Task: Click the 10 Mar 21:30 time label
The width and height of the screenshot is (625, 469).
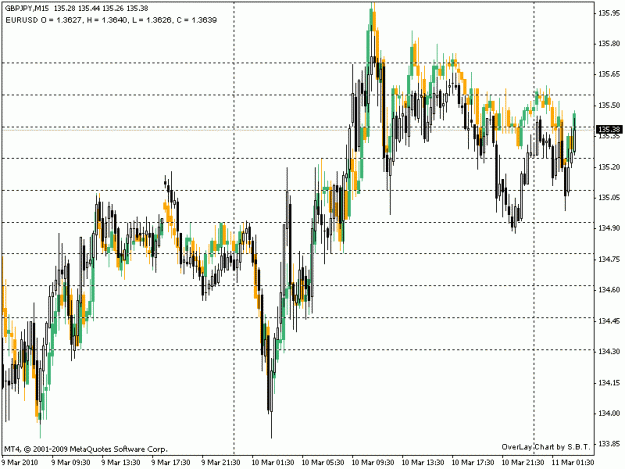Action: click(x=523, y=463)
